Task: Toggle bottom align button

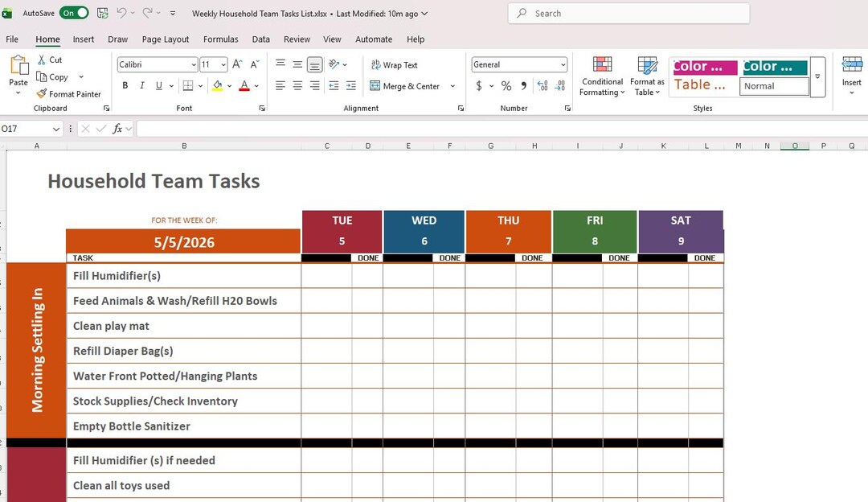Action: coord(314,64)
